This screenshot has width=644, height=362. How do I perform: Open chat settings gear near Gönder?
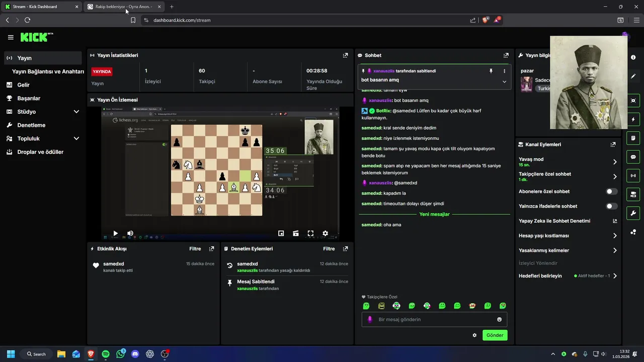[x=474, y=335]
